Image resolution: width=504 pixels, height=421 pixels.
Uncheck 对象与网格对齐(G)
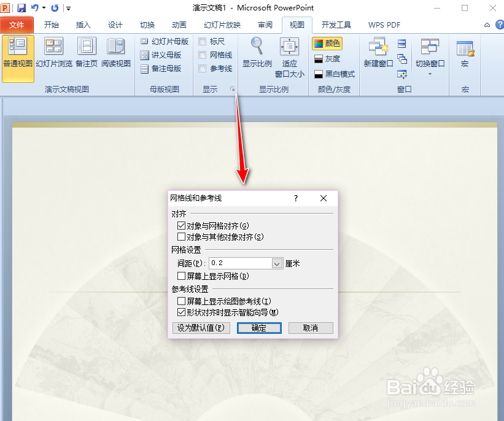181,226
